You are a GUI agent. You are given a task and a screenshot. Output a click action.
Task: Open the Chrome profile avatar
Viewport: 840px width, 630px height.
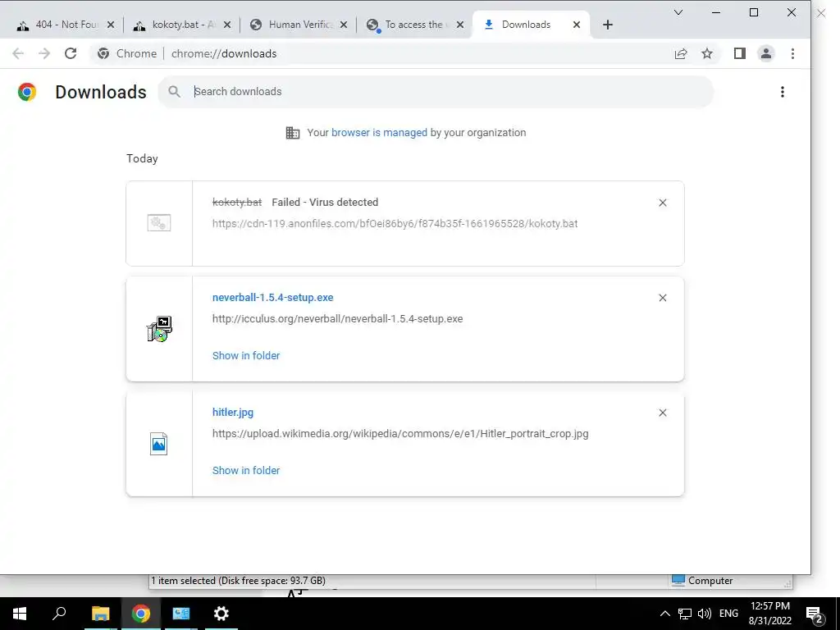[x=766, y=53]
